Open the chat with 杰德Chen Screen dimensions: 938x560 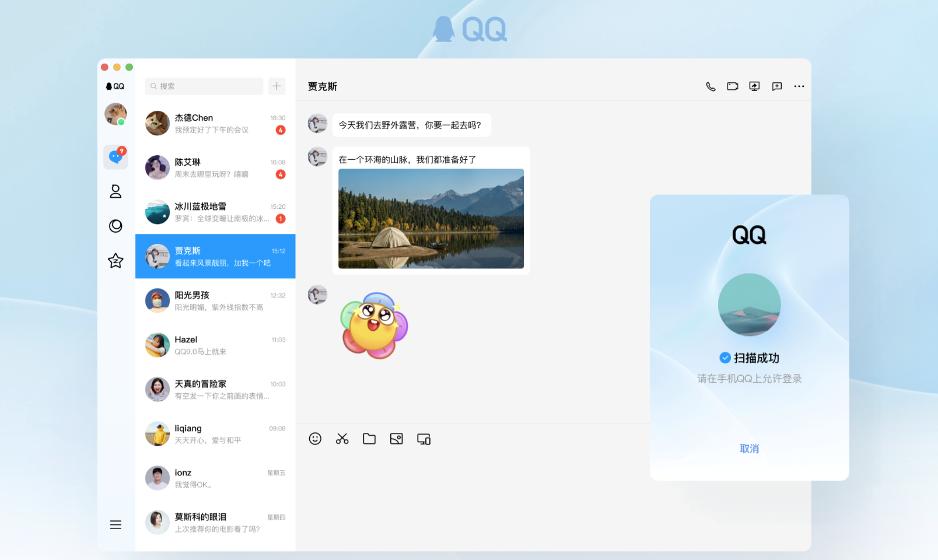215,124
